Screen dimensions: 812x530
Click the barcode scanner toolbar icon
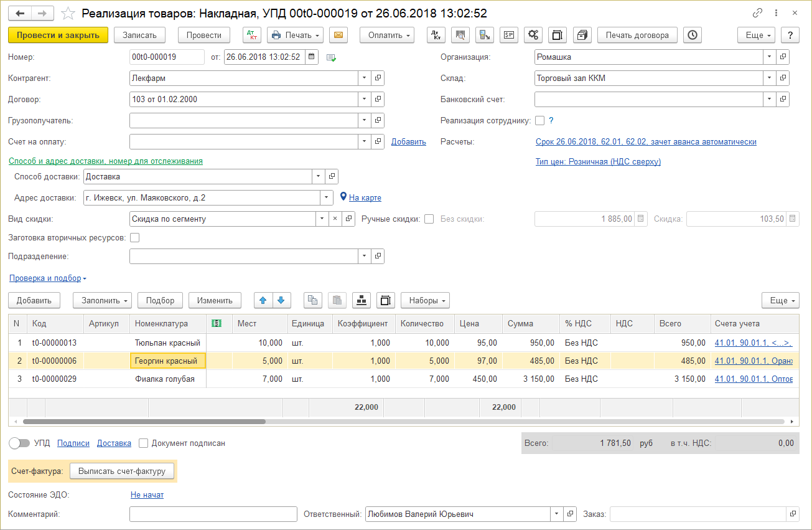[x=460, y=35]
